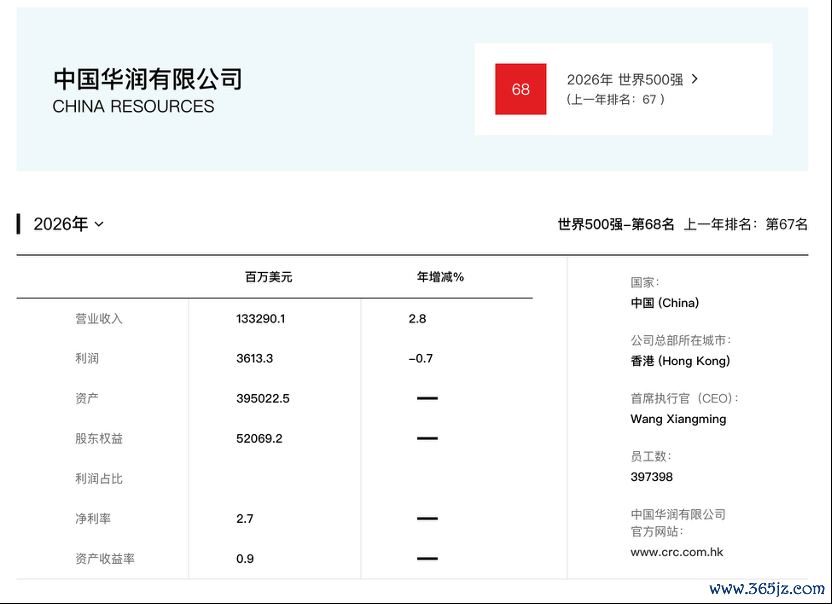Select country value 中国 (China)
The width and height of the screenshot is (832, 604).
664,303
